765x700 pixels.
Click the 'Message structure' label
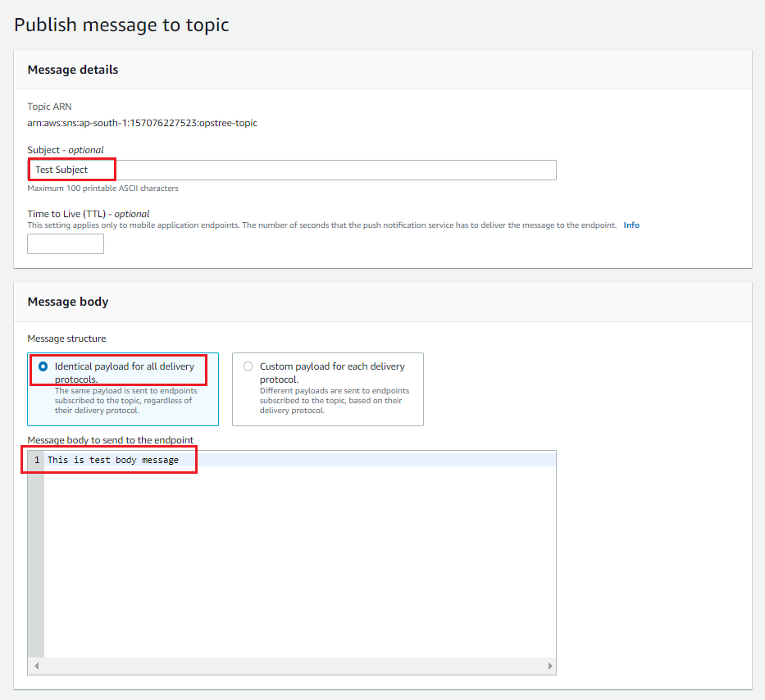(66, 339)
